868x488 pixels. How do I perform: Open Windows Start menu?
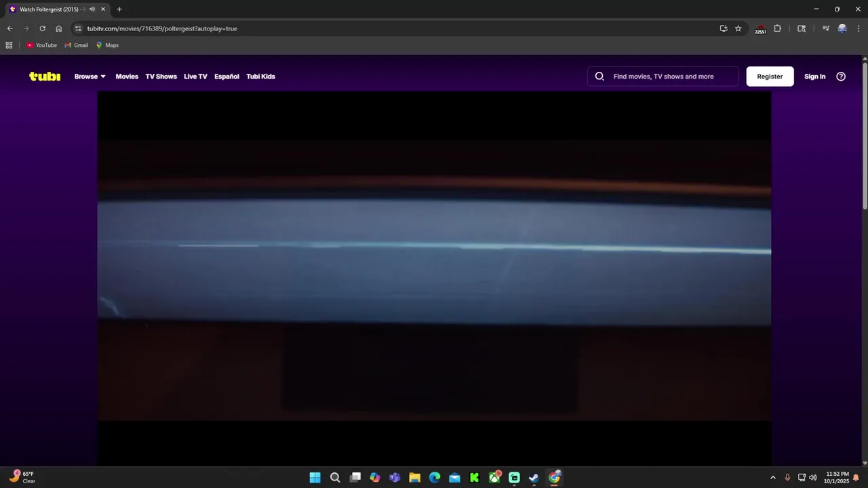point(315,478)
